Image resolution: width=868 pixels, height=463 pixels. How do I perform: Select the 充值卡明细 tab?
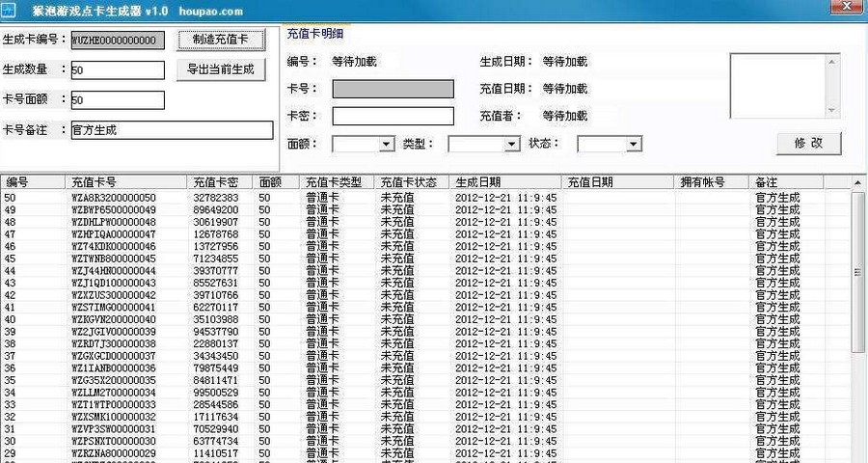pyautogui.click(x=315, y=34)
